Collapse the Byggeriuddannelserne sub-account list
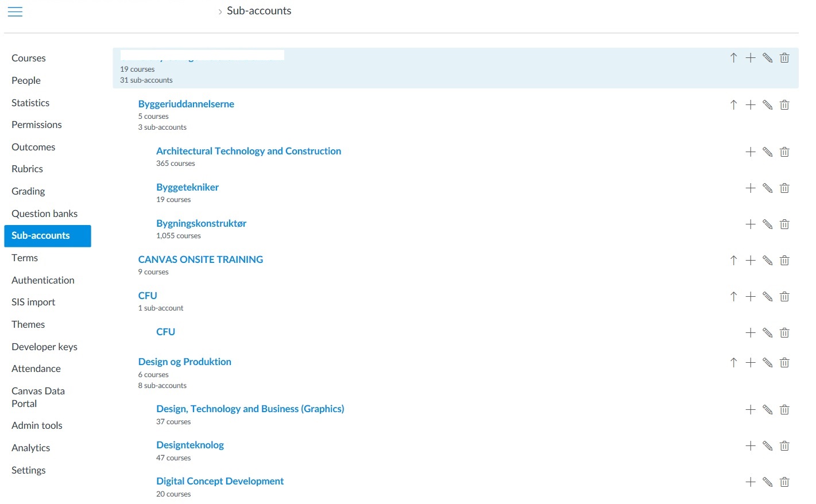 pos(733,105)
